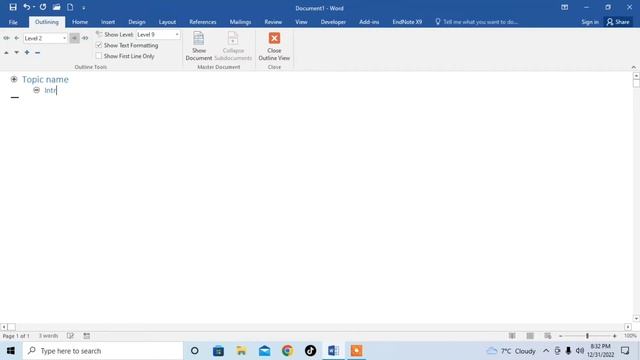Undo the last action

click(x=27, y=7)
